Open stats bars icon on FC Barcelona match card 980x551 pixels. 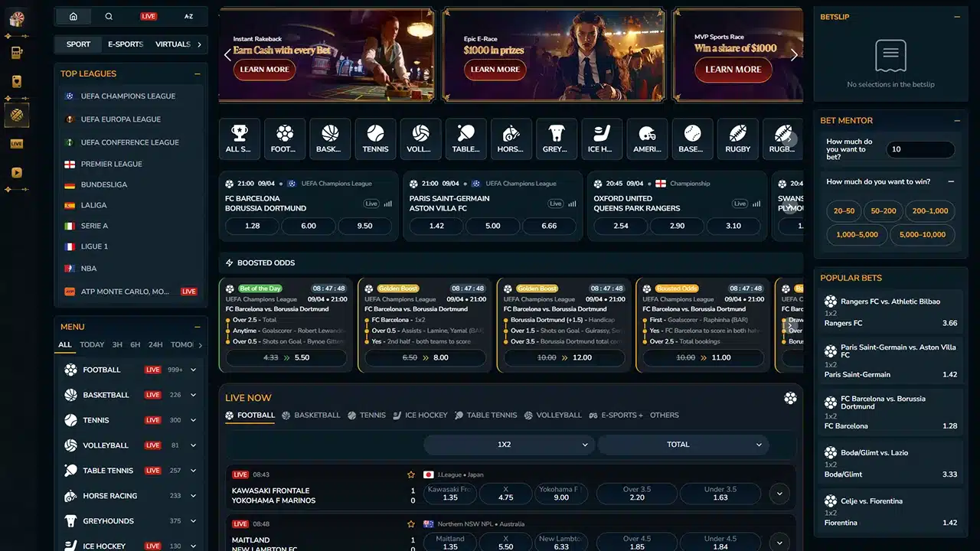click(x=388, y=204)
